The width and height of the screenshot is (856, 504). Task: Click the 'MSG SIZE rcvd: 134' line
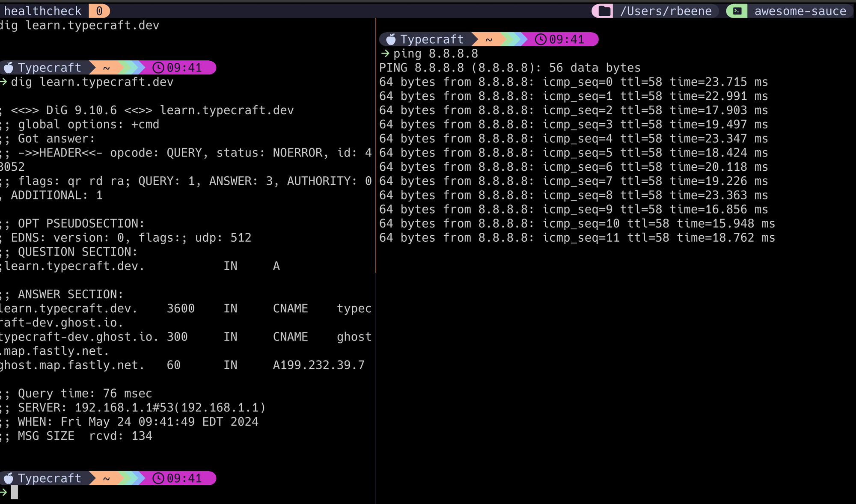tap(76, 435)
